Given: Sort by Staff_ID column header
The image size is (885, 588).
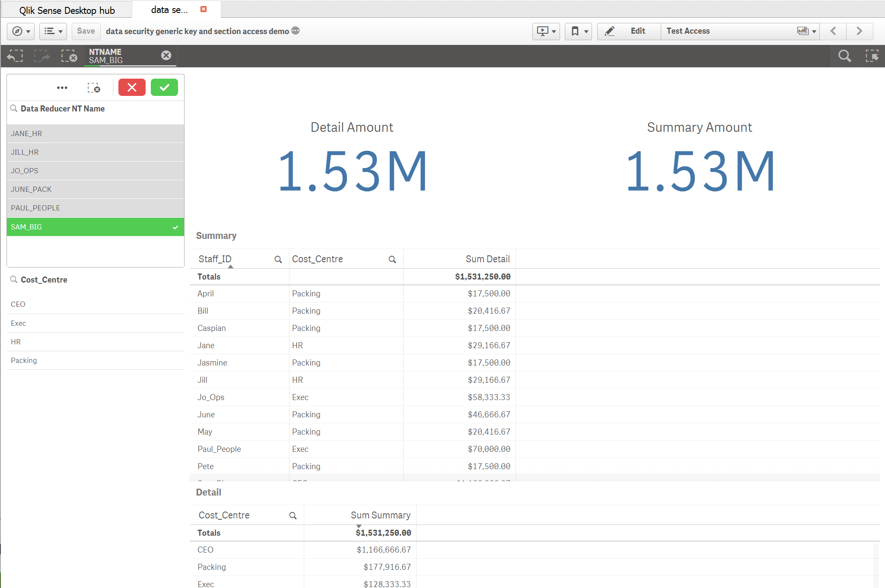Looking at the screenshot, I should point(215,259).
